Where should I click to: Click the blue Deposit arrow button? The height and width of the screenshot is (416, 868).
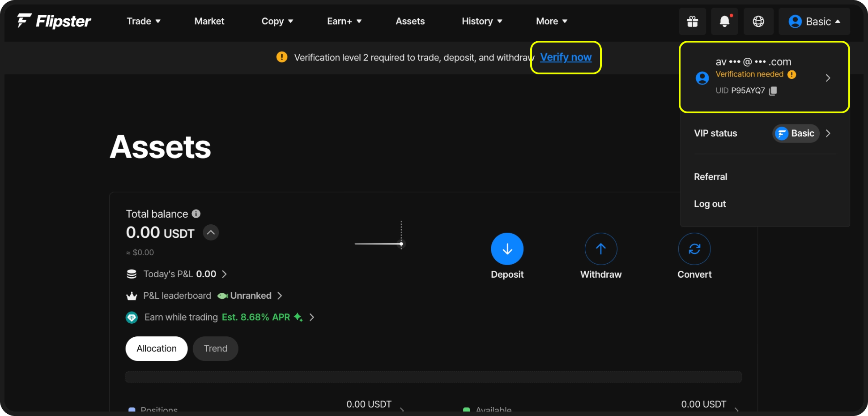click(x=507, y=249)
